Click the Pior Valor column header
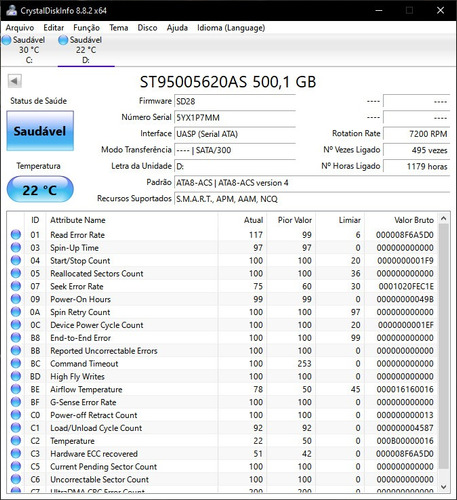Image resolution: width=457 pixels, height=500 pixels. (295, 220)
